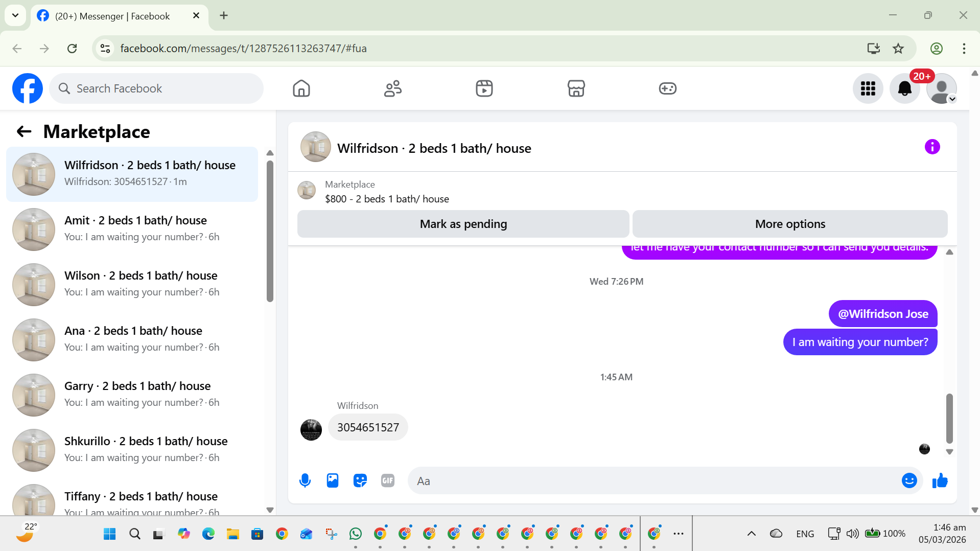
Task: Open the Tiffany conversation in the list
Action: click(132, 497)
